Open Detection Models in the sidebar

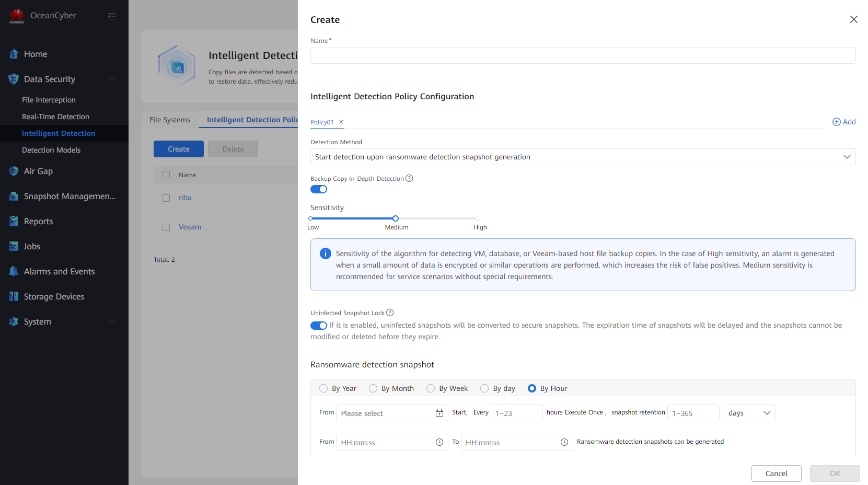51,150
